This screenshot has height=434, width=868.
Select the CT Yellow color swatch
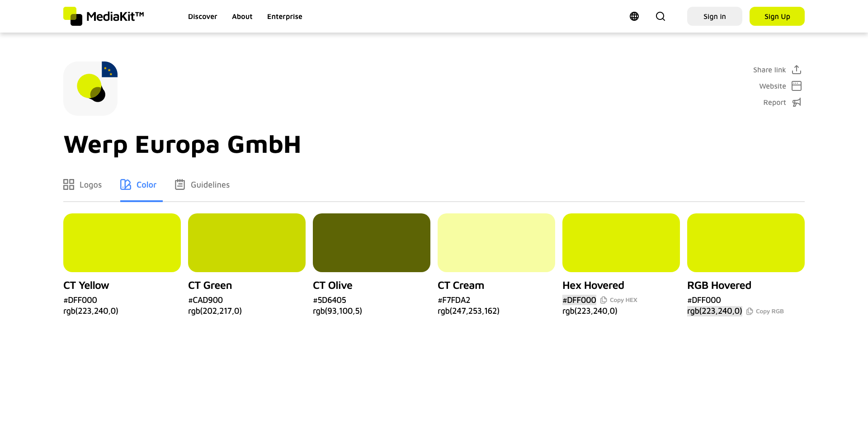122,243
